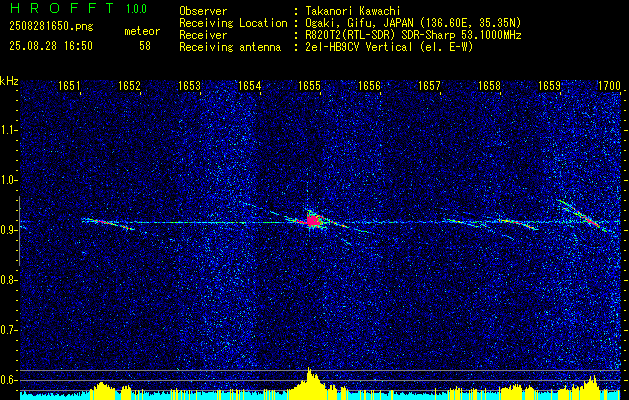Image resolution: width=629 pixels, height=400 pixels.
Task: Click the 1651 time marker
Action: pyautogui.click(x=69, y=86)
